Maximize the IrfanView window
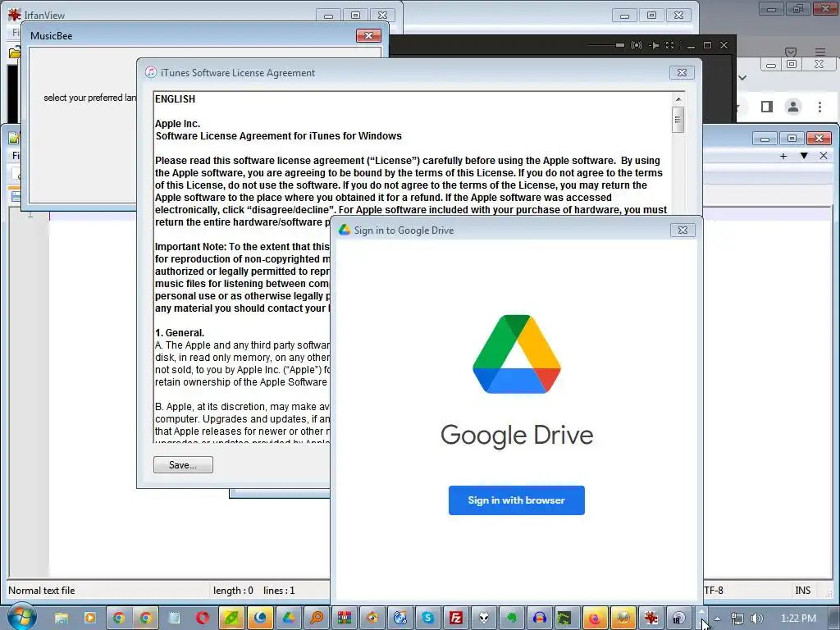 tap(356, 15)
